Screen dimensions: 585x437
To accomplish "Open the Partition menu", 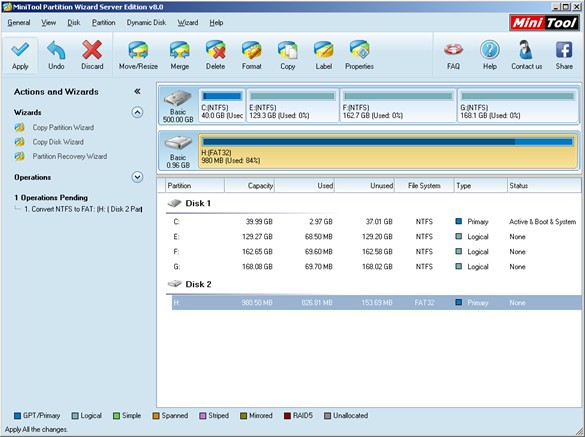I will tap(103, 23).
